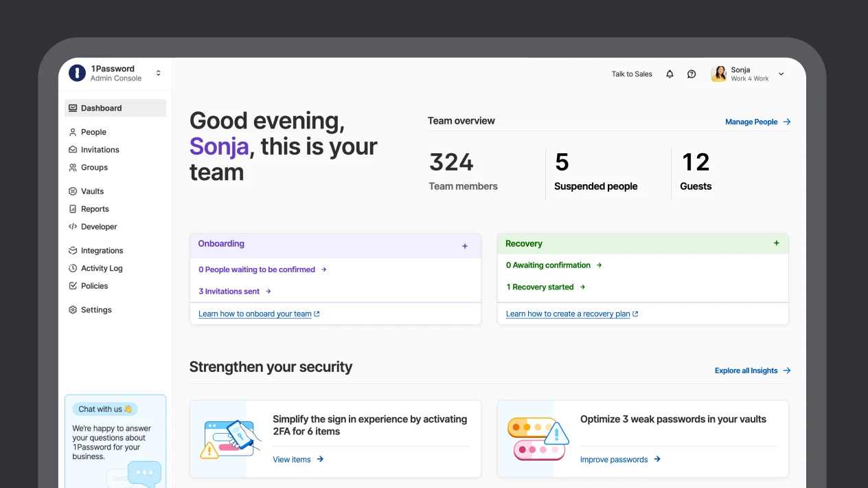Open Invitations in the sidebar
The width and height of the screenshot is (868, 488).
click(x=100, y=150)
